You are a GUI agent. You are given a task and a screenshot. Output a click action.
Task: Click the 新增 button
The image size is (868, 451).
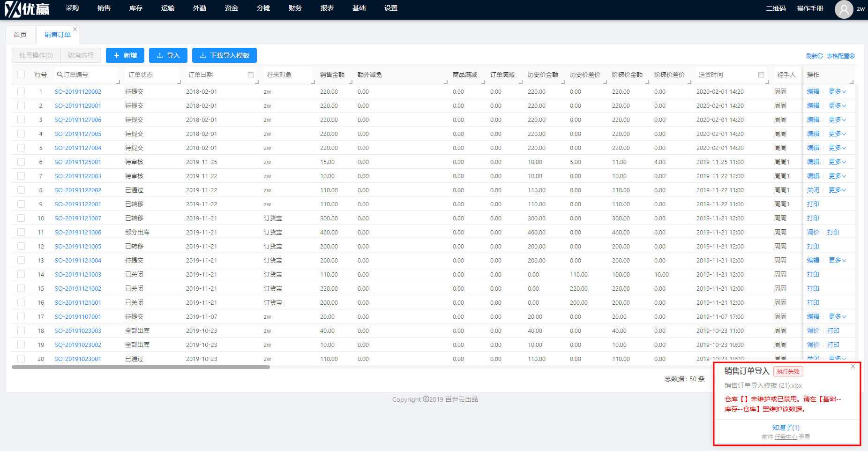click(x=125, y=55)
